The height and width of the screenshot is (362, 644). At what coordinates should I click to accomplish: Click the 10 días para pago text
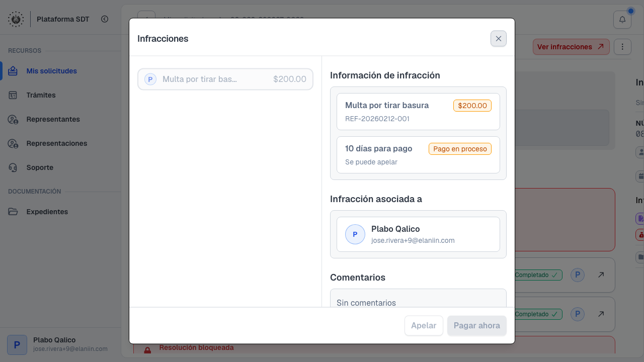pyautogui.click(x=379, y=149)
